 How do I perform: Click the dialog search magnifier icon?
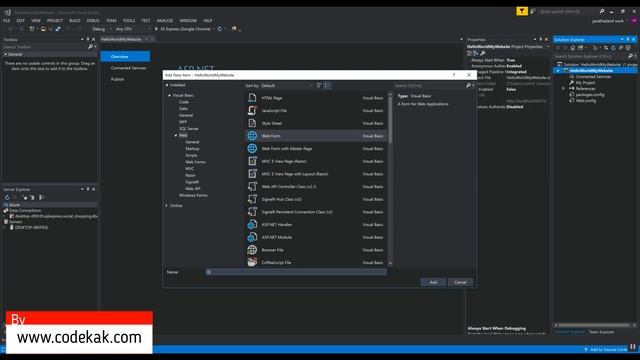468,85
